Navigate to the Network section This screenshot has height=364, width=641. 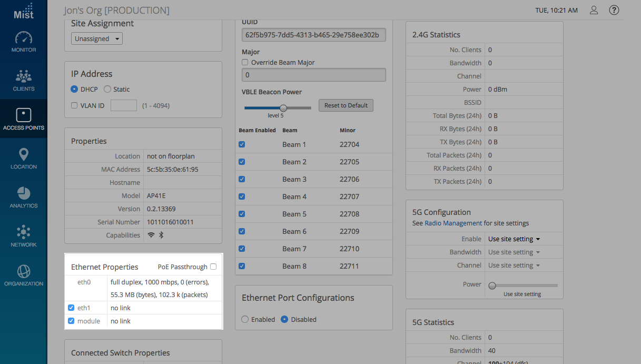tap(24, 237)
